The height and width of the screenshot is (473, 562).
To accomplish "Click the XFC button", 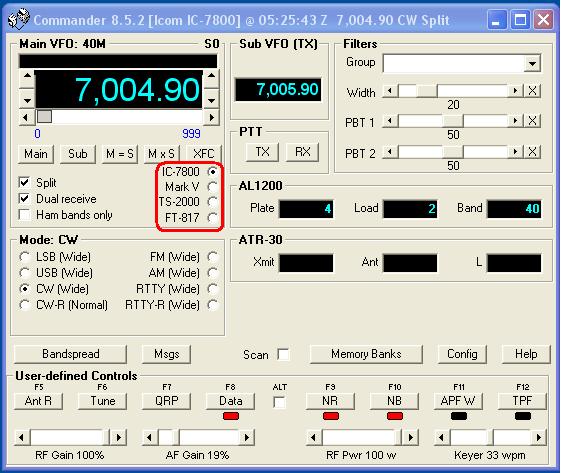I will [204, 154].
